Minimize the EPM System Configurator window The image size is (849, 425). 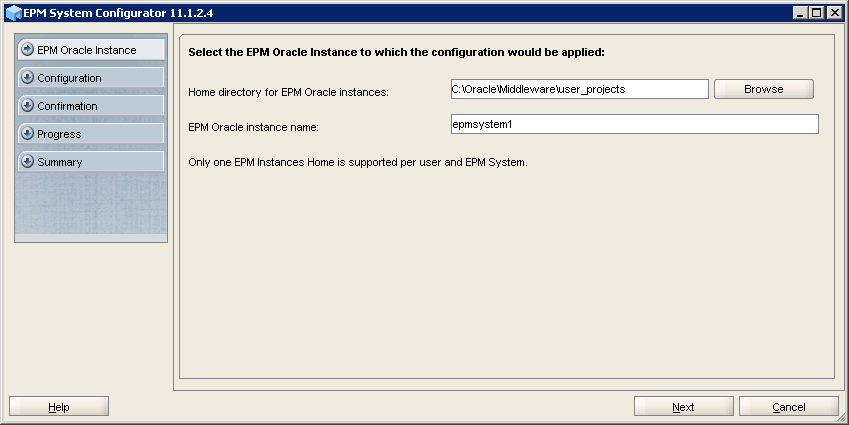pyautogui.click(x=802, y=13)
